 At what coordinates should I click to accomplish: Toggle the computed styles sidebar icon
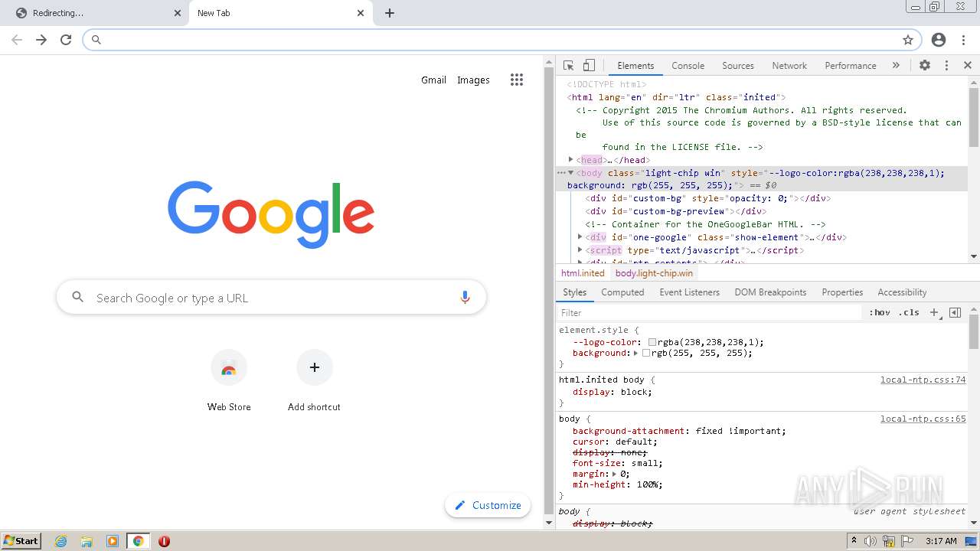(x=955, y=312)
